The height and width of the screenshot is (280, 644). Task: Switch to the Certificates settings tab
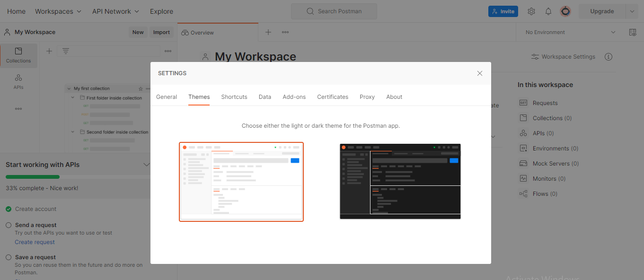coord(333,97)
